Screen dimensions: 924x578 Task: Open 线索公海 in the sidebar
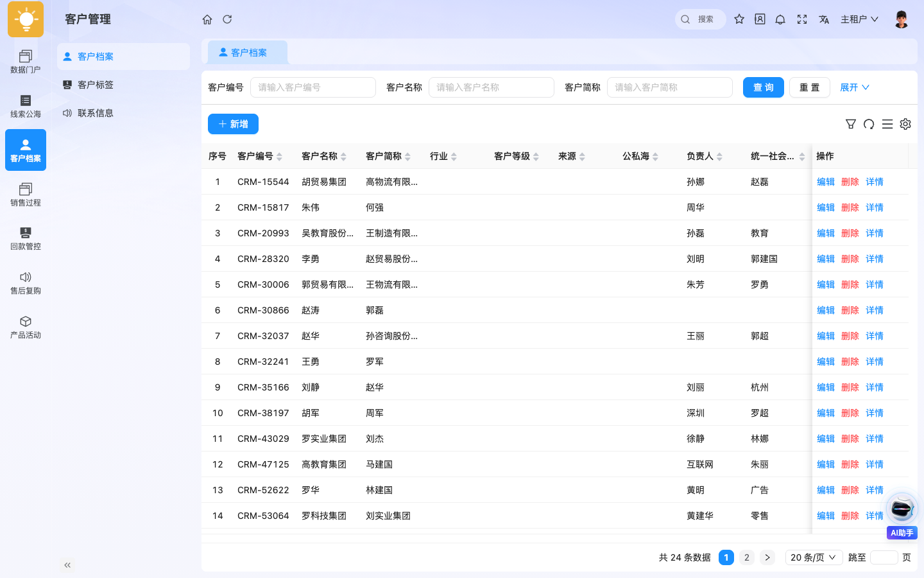click(x=26, y=106)
